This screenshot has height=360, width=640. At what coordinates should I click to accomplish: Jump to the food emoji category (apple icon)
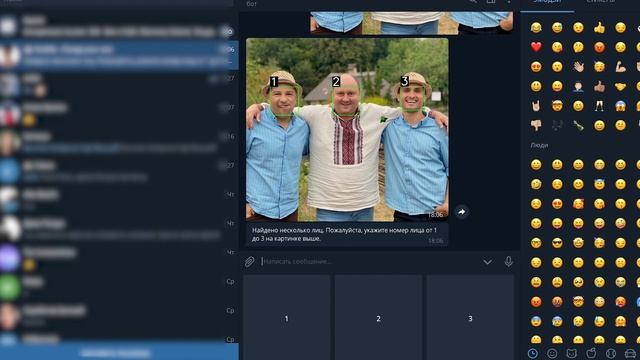(x=591, y=353)
